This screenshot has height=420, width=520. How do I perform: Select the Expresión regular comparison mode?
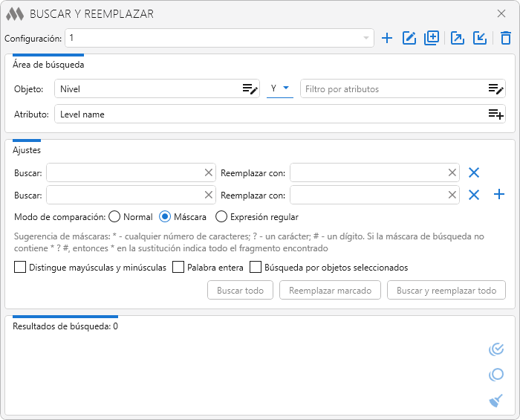click(x=221, y=217)
